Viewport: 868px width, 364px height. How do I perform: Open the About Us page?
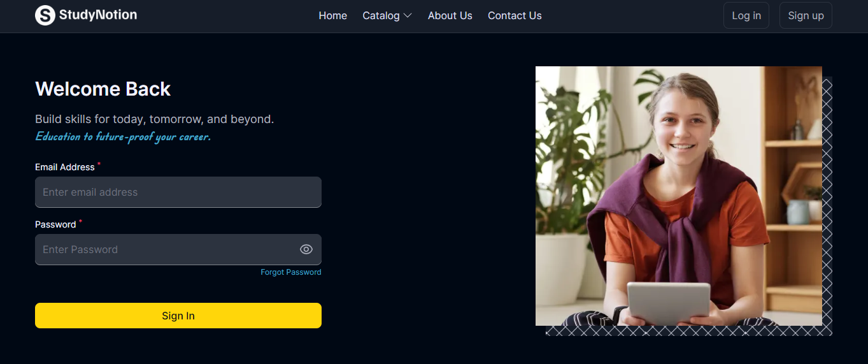(x=450, y=15)
